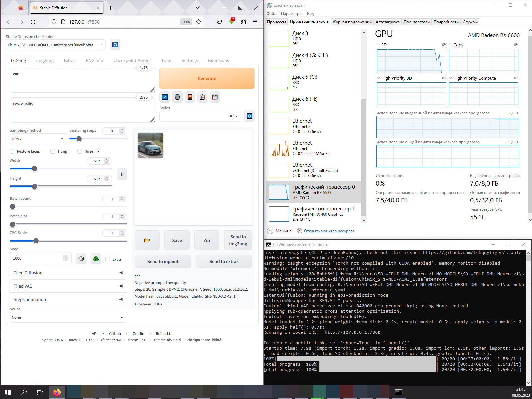This screenshot has height=399, width=532.
Task: Switch to cmd from the taskbar icon
Action: [x=399, y=392]
